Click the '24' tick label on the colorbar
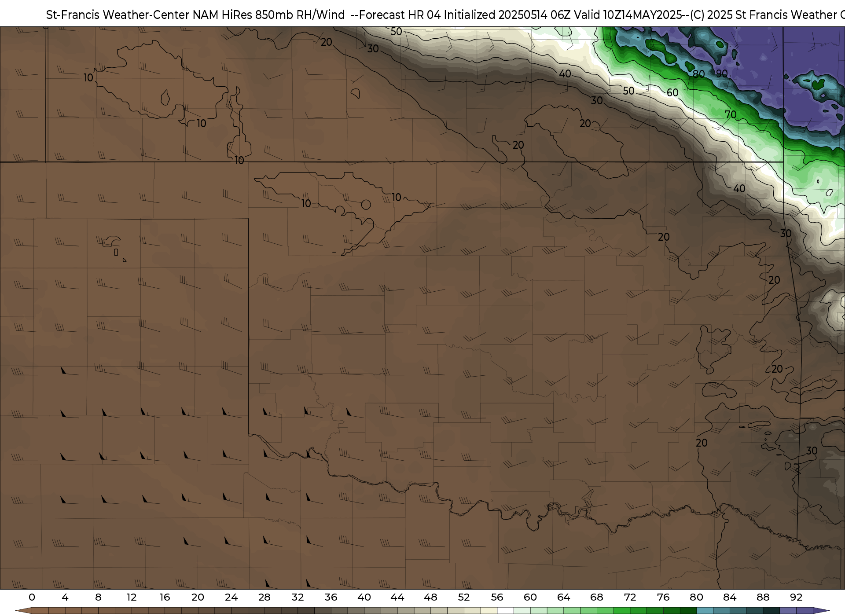 point(231,597)
